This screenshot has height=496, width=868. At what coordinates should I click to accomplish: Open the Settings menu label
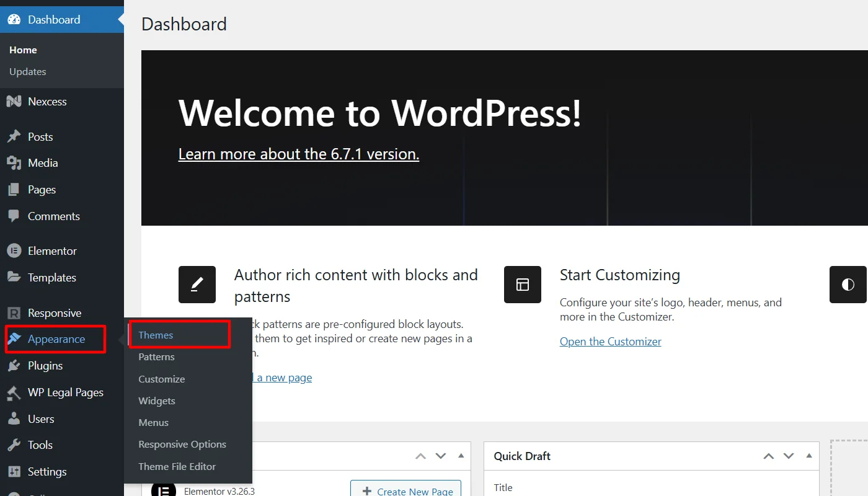(47, 472)
